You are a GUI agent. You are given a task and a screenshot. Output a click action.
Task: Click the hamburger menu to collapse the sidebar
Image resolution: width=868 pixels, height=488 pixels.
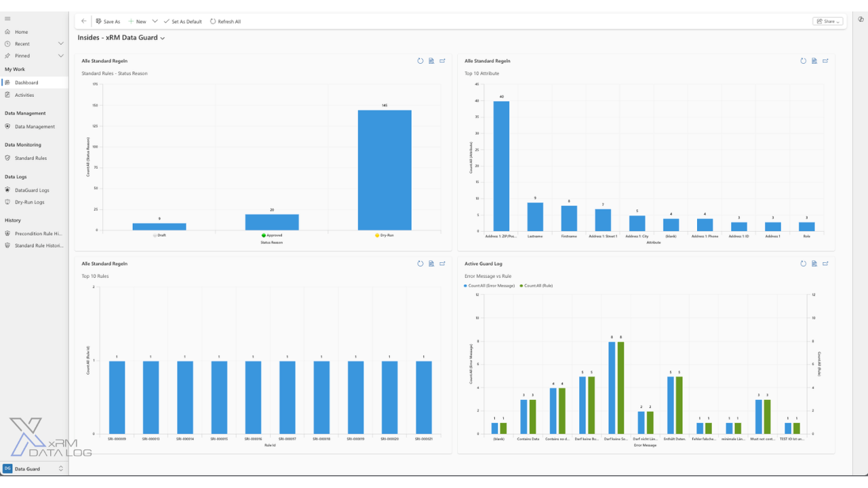pos(7,19)
